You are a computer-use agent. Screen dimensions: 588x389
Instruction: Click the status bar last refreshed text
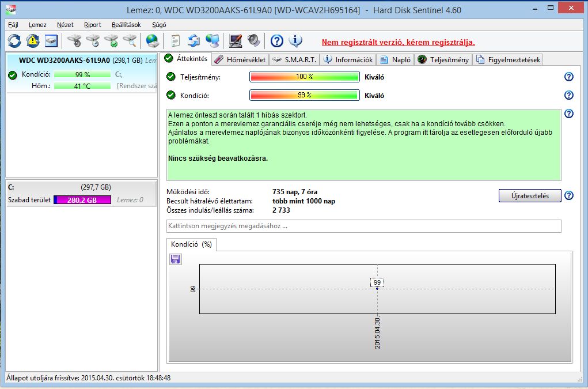tap(89, 377)
